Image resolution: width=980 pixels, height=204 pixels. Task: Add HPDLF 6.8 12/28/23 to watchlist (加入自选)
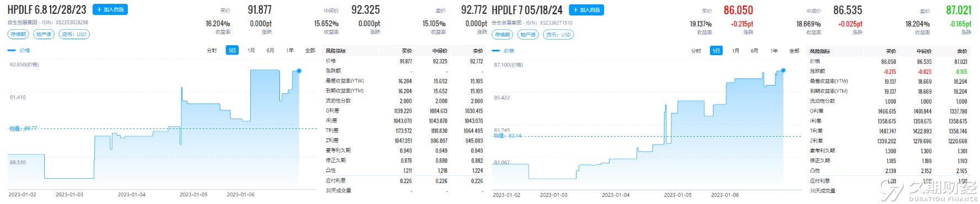(110, 9)
